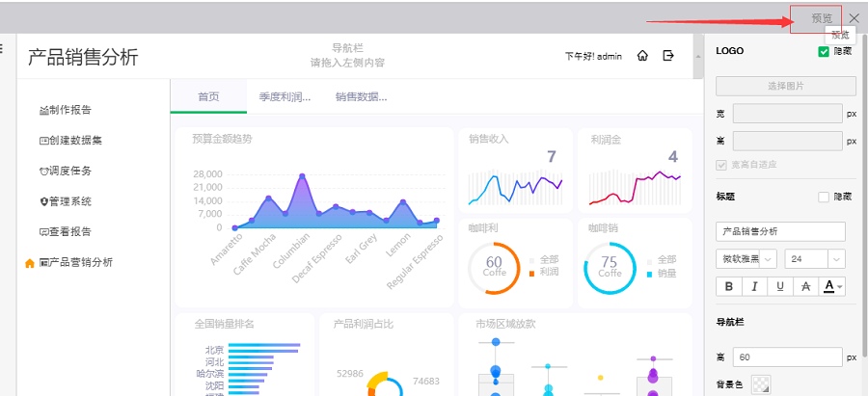Apply bold formatting to the title
868x396 pixels.
(729, 286)
